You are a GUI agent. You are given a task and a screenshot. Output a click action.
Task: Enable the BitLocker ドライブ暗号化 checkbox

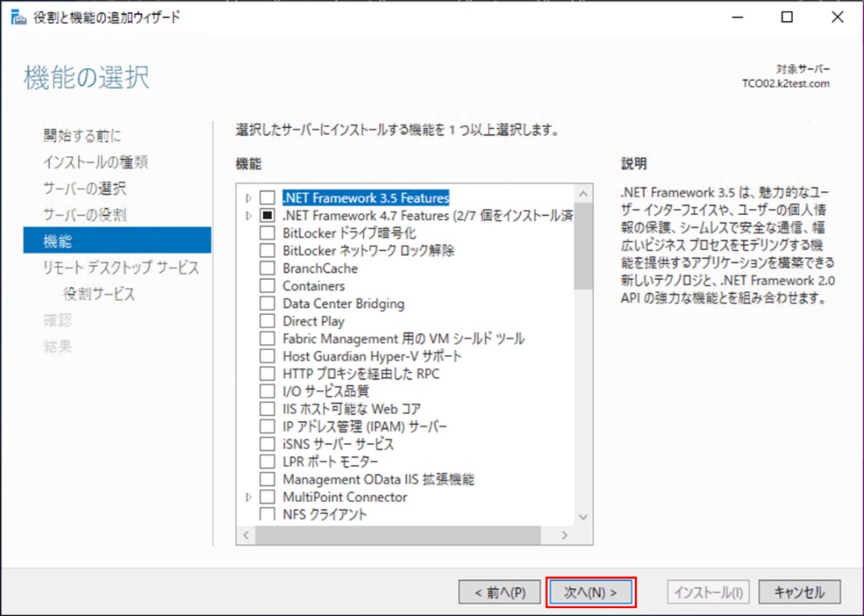pos(267,233)
